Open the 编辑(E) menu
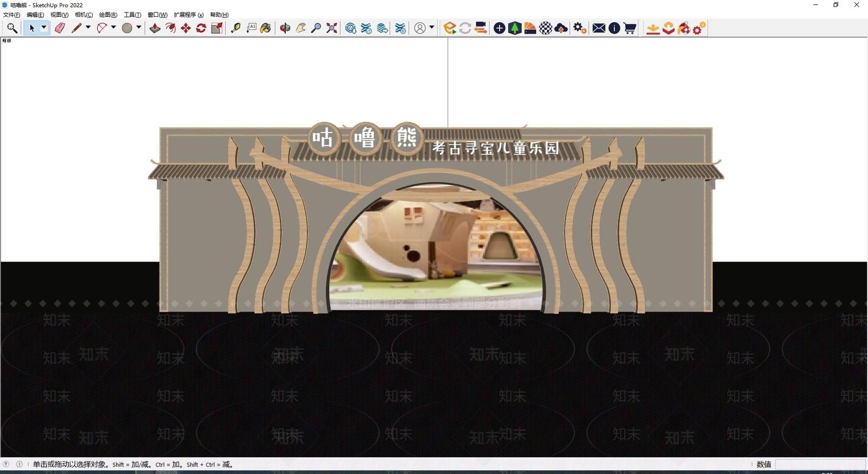Viewport: 868px width, 474px height. coord(35,15)
